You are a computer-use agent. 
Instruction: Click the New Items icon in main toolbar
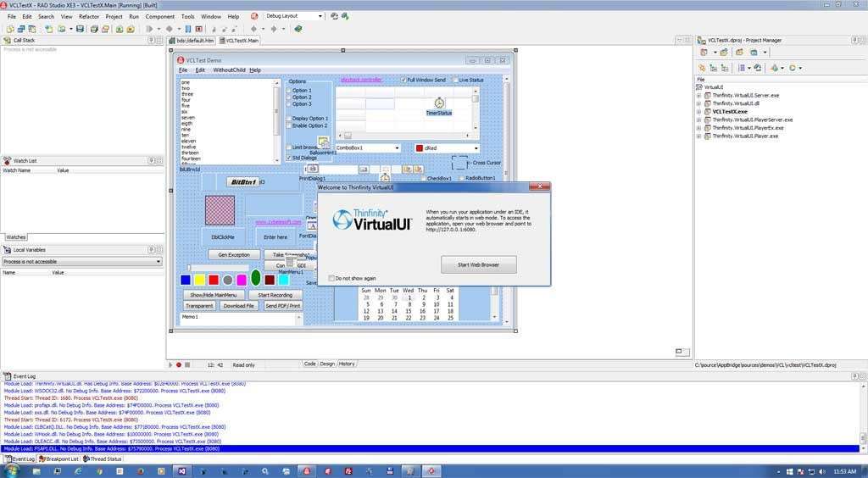coord(49,29)
